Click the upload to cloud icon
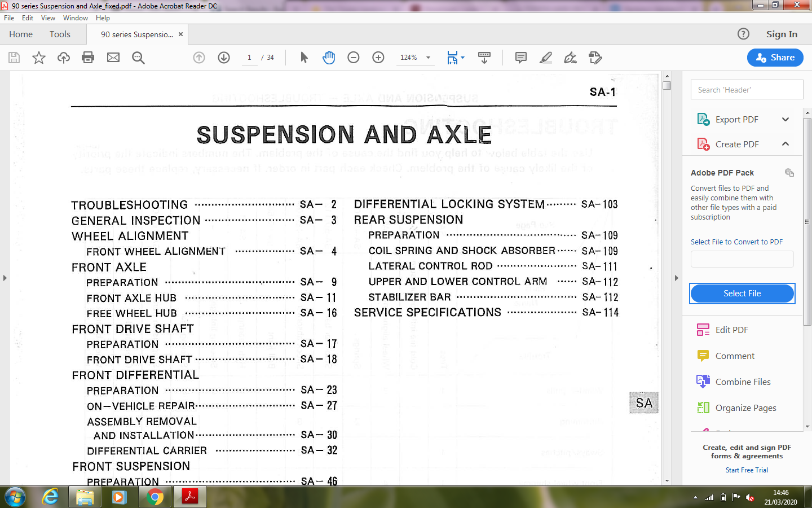812x508 pixels. [x=64, y=58]
